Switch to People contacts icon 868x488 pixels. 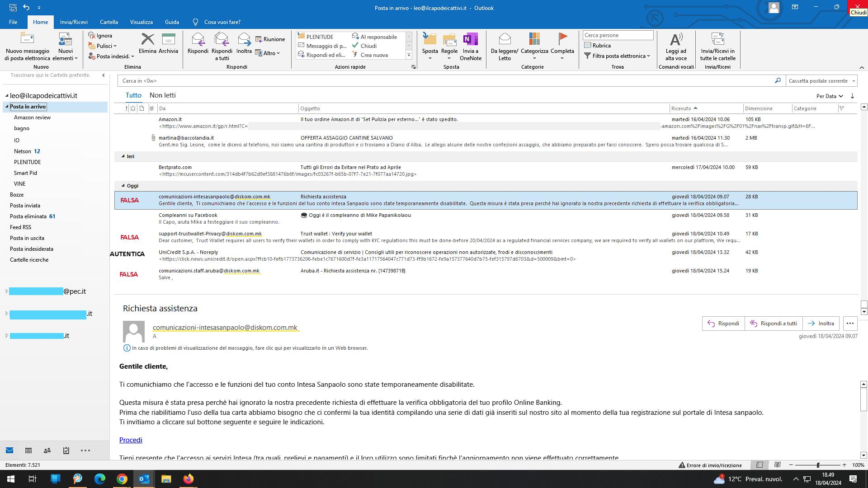[x=47, y=450]
